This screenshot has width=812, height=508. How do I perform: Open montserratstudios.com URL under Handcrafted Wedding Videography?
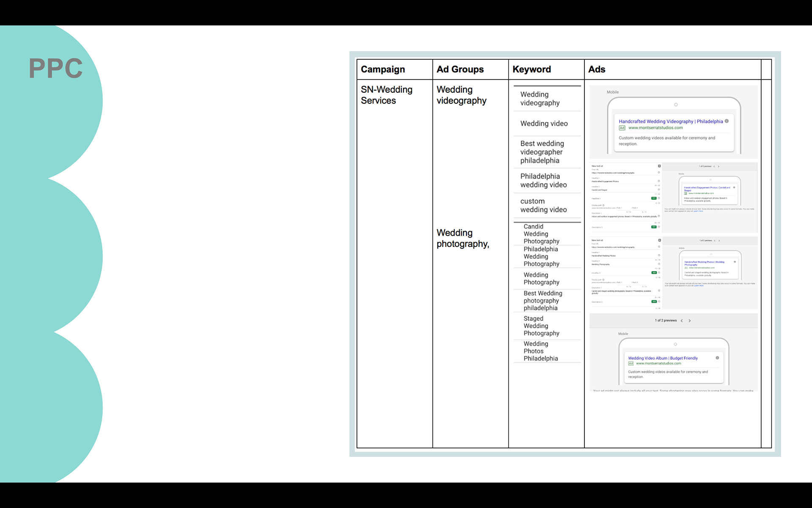[x=656, y=128]
